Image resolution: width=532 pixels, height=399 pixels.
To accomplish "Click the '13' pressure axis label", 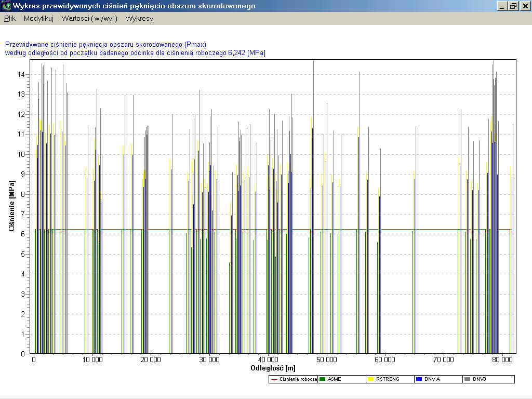I will coord(21,95).
